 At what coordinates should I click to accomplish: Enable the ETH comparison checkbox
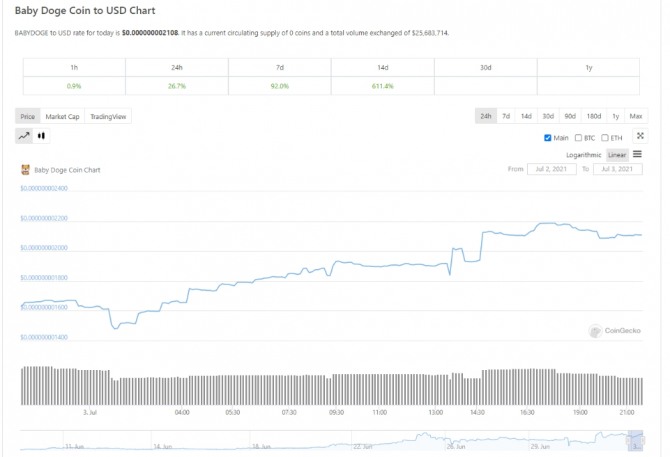[x=605, y=137]
